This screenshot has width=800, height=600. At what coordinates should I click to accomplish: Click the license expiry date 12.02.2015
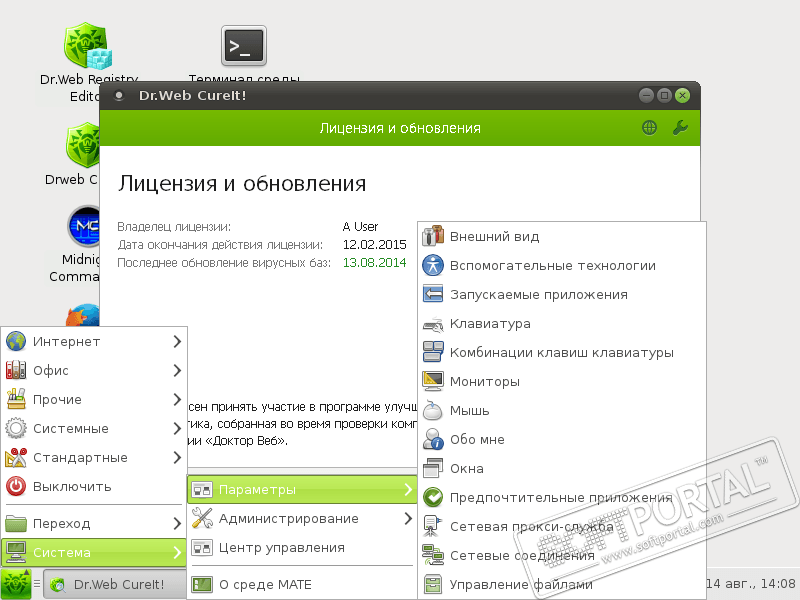[x=374, y=244]
